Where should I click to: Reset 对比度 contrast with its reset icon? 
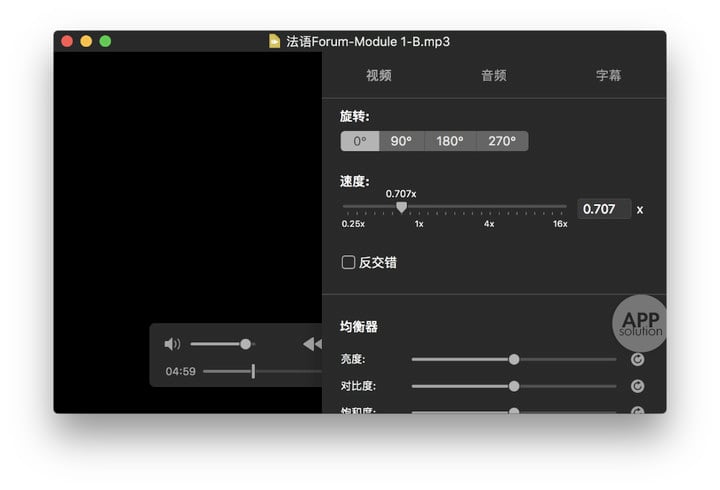point(637,386)
